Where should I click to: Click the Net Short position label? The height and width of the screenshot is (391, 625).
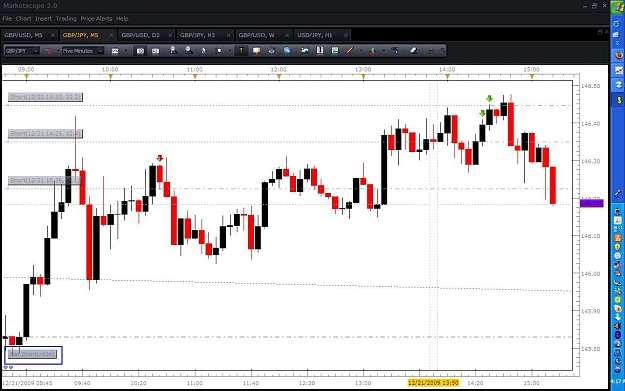click(x=33, y=354)
